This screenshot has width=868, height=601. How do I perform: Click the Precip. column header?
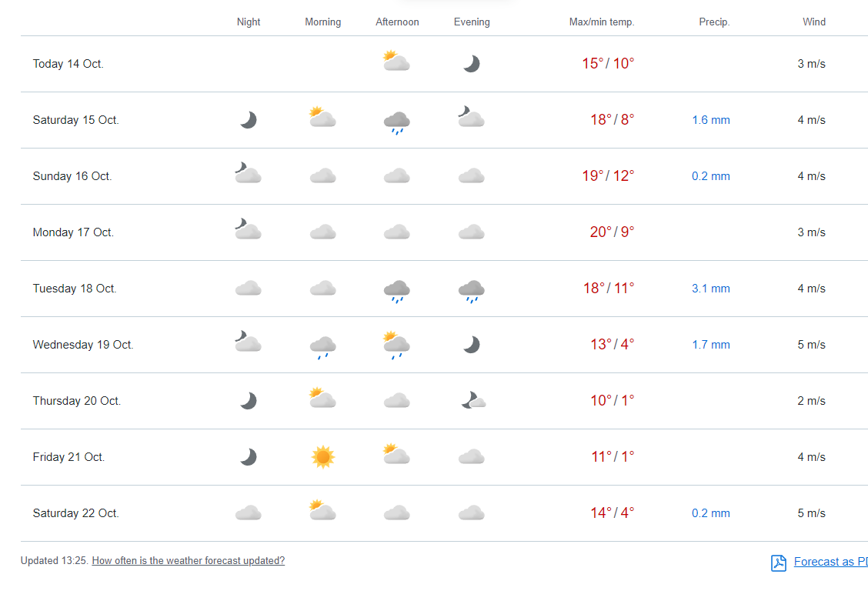[714, 22]
